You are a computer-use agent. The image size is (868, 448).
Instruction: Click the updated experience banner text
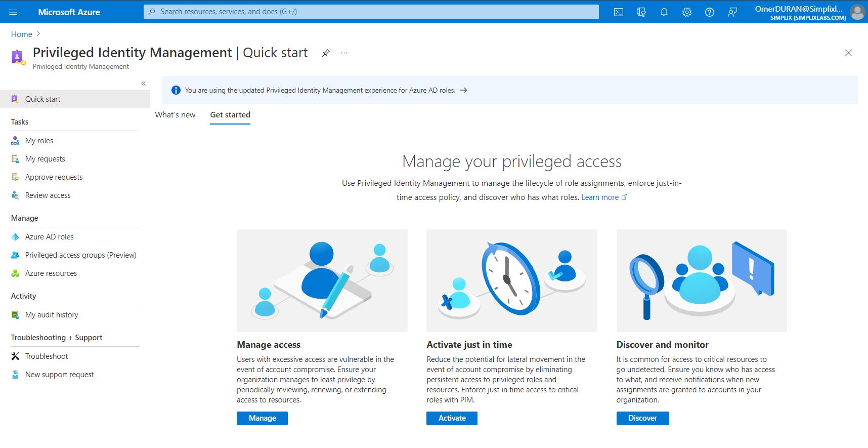(320, 90)
